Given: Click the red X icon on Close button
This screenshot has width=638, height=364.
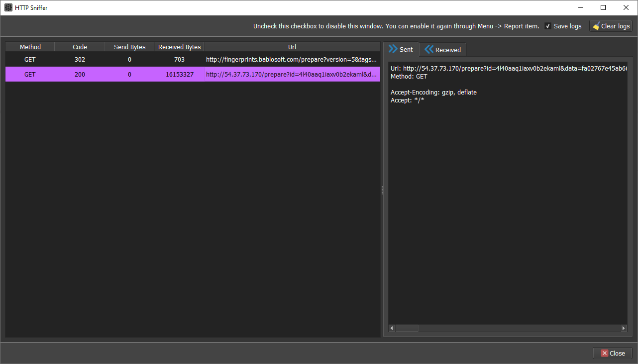Looking at the screenshot, I should pyautogui.click(x=604, y=353).
